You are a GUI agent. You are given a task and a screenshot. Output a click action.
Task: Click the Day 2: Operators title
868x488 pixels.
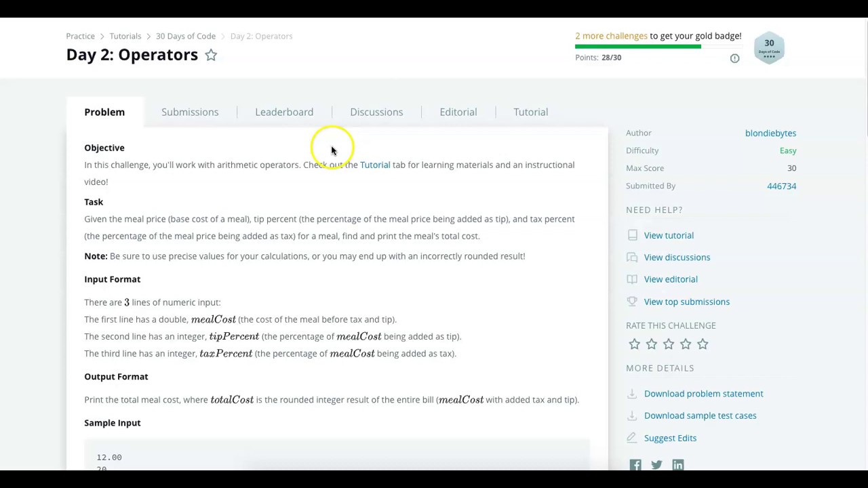tap(132, 55)
